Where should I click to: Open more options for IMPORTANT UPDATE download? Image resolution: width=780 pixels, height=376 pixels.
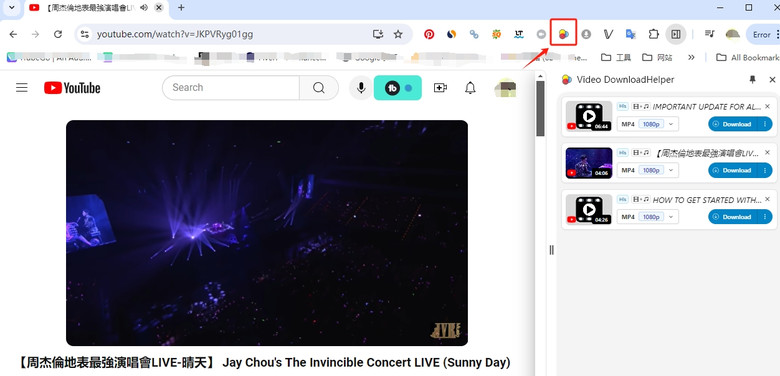(x=765, y=124)
